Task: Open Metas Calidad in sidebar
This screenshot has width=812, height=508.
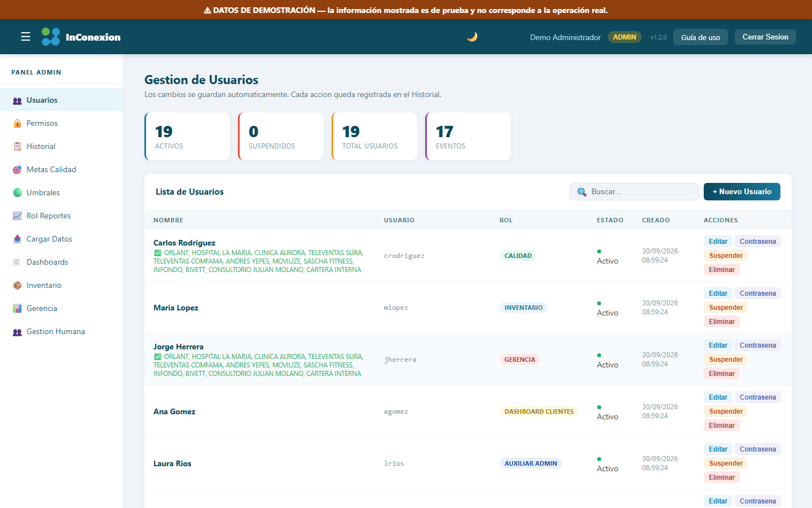Action: tap(61, 169)
